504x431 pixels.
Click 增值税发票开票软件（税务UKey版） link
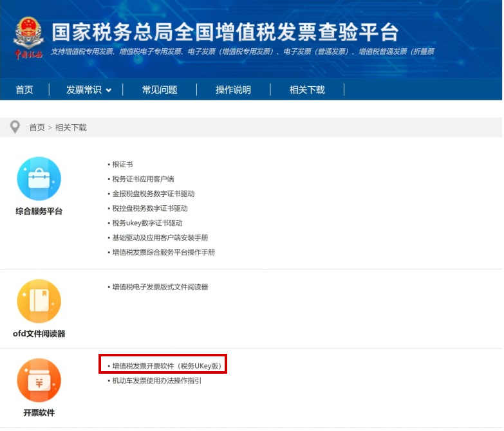click(x=167, y=366)
